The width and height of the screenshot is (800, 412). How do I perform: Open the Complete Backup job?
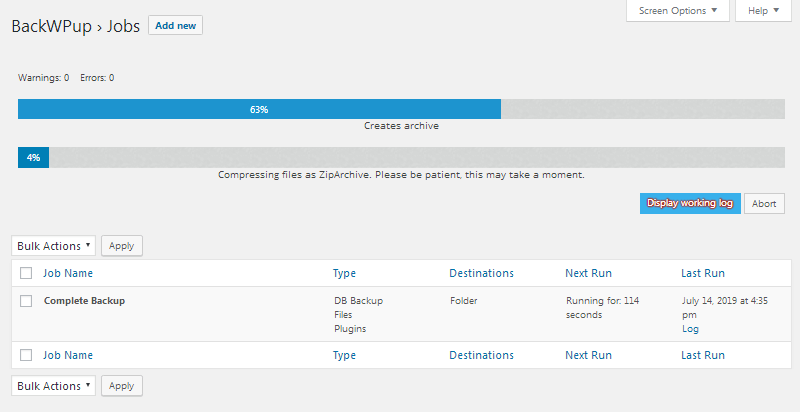point(84,301)
